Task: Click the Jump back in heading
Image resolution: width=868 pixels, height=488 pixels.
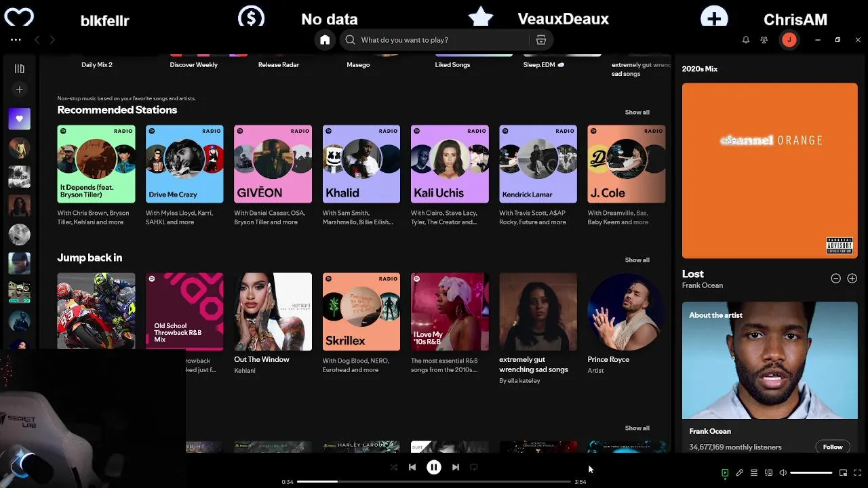Action: pyautogui.click(x=90, y=258)
